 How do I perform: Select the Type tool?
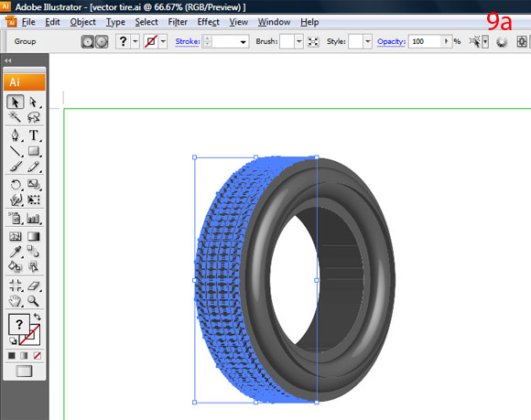(34, 135)
